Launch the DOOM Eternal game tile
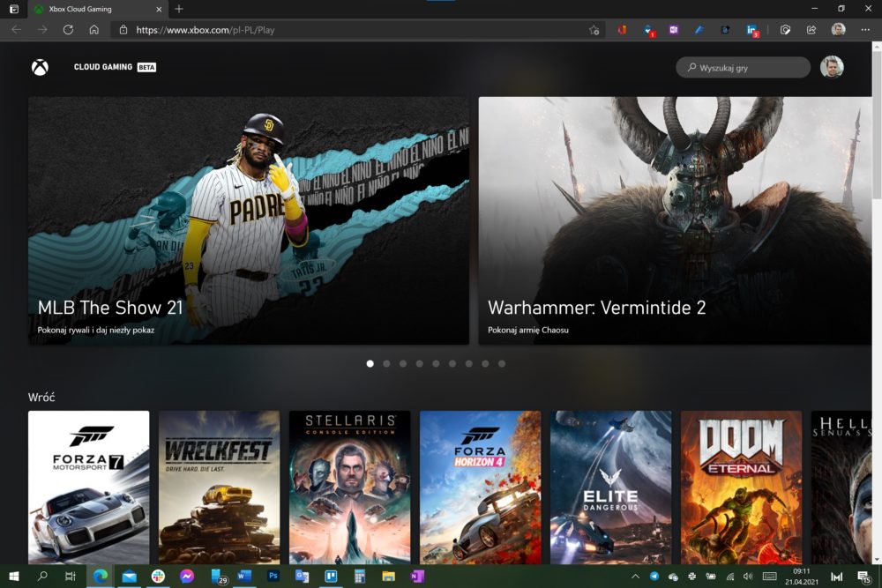Viewport: 882px width, 588px height. pos(742,488)
